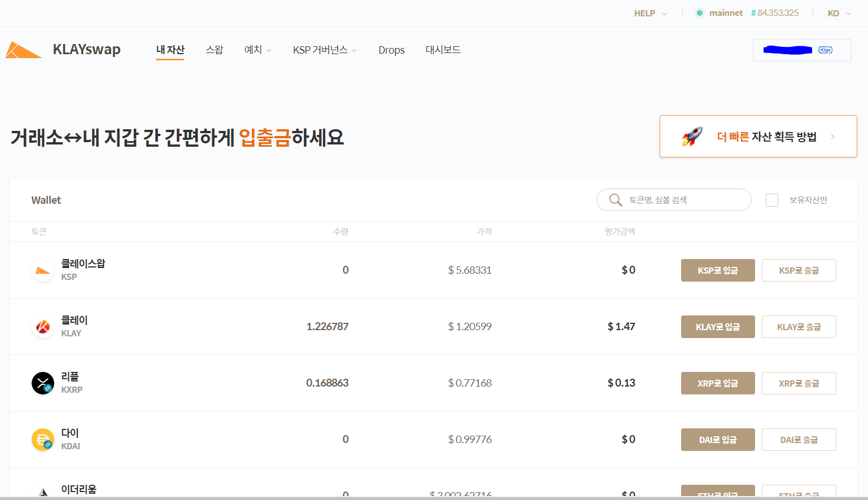Click the mainnet network label
This screenshot has width=868, height=500.
(x=726, y=13)
